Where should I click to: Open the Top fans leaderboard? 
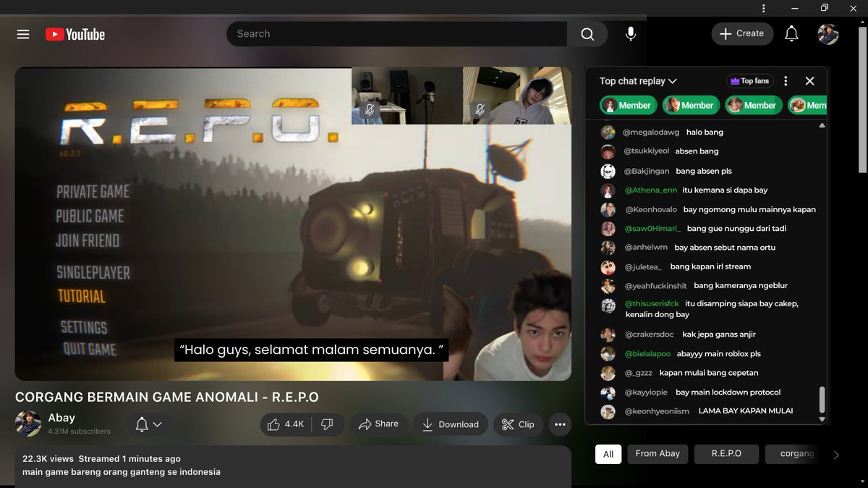[749, 81]
